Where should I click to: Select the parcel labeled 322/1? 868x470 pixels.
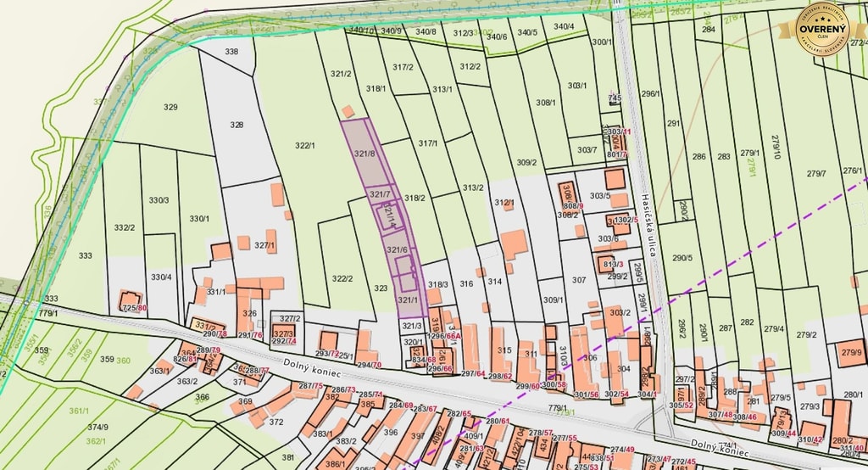[305, 145]
